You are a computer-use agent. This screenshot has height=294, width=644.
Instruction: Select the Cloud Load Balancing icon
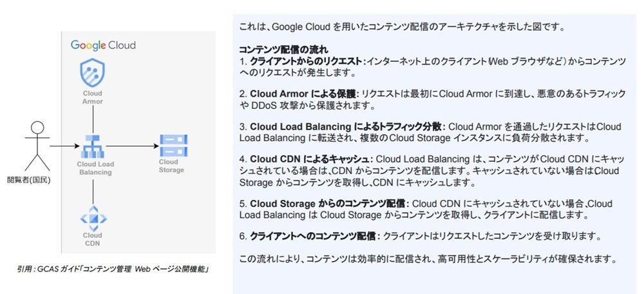click(x=92, y=146)
